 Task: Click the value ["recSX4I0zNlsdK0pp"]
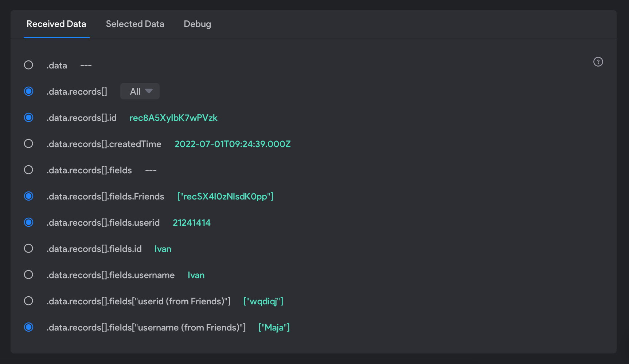tap(225, 197)
